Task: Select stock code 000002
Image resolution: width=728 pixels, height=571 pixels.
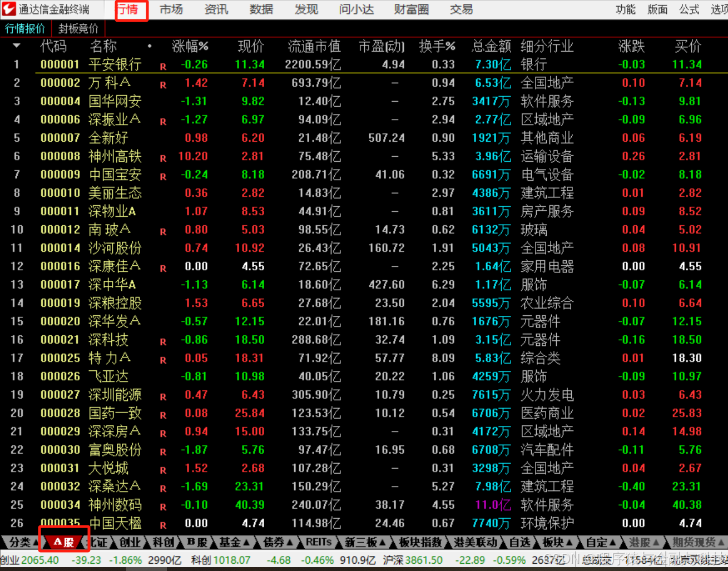Action: click(60, 83)
